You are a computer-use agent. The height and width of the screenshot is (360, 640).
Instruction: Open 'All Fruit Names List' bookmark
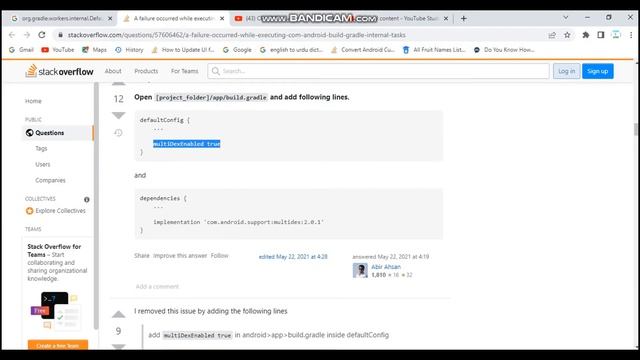pos(434,50)
